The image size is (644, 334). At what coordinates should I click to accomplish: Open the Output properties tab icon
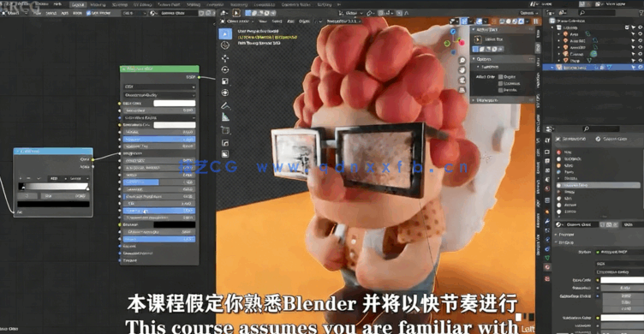click(x=547, y=161)
